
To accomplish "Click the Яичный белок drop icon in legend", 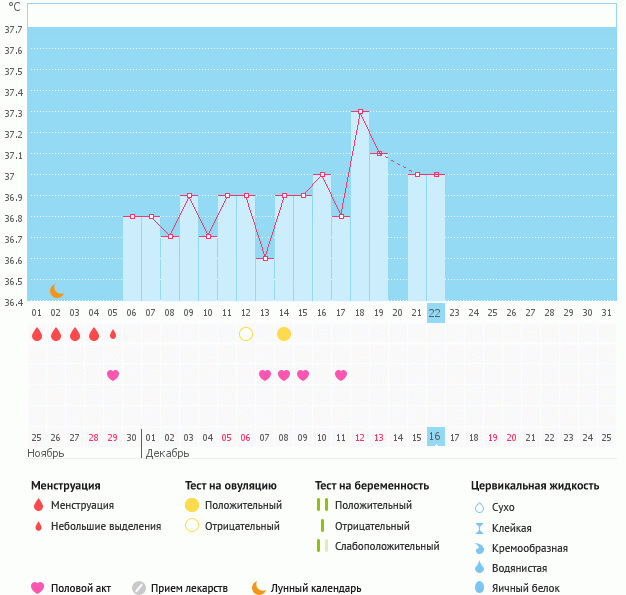I will coord(479,588).
